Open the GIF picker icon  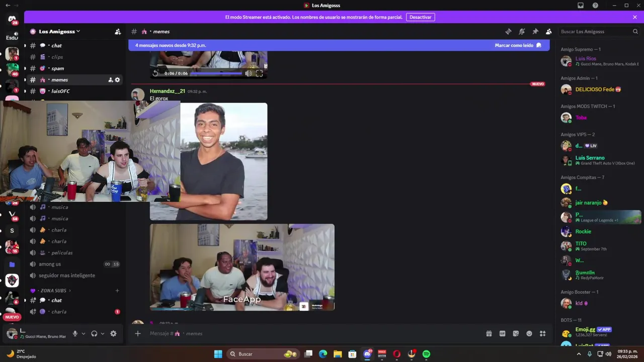pyautogui.click(x=502, y=333)
